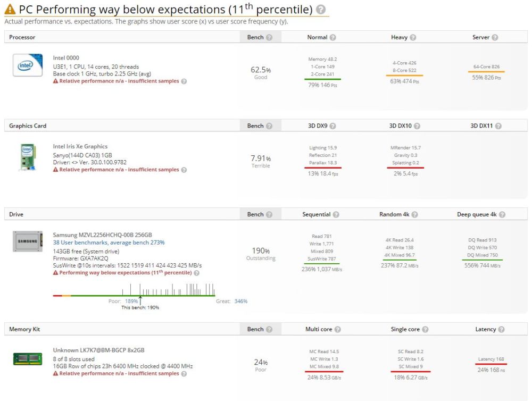532x401 pixels.
Task: Open Unknown LK7K7@BM-BGCP 8x2GB memory link
Action: click(x=98, y=350)
